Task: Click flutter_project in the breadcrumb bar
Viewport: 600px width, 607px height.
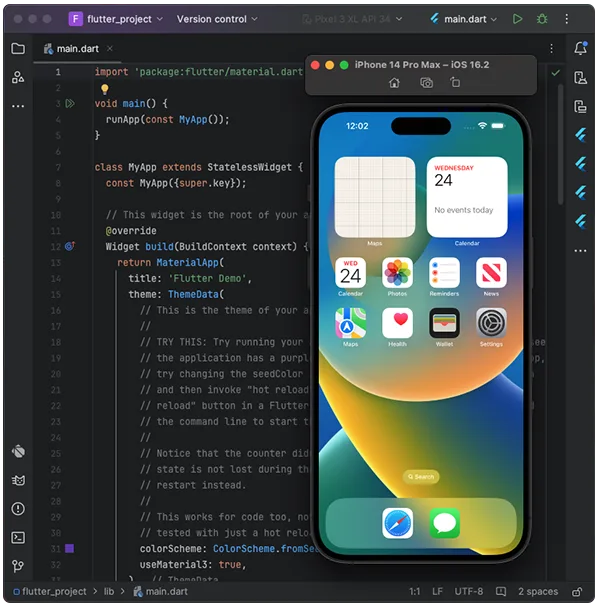Action: [x=50, y=592]
